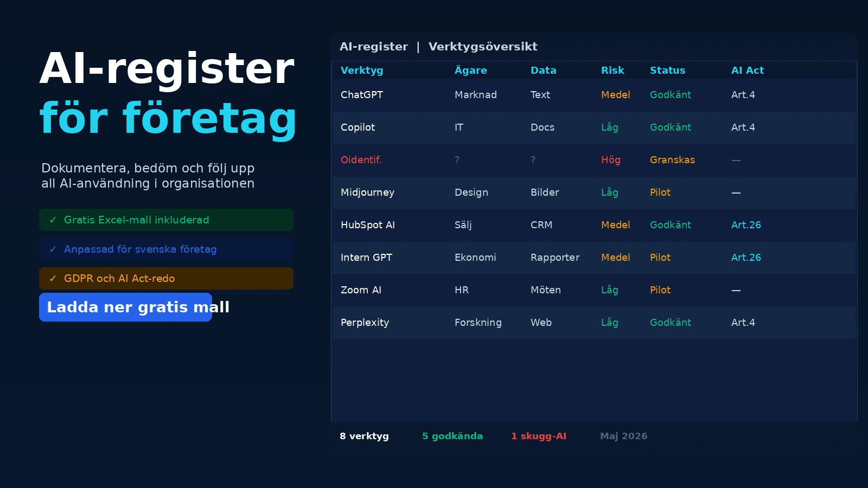Viewport: 868px width, 488px height.
Task: Click the Granskas status
Action: click(672, 160)
